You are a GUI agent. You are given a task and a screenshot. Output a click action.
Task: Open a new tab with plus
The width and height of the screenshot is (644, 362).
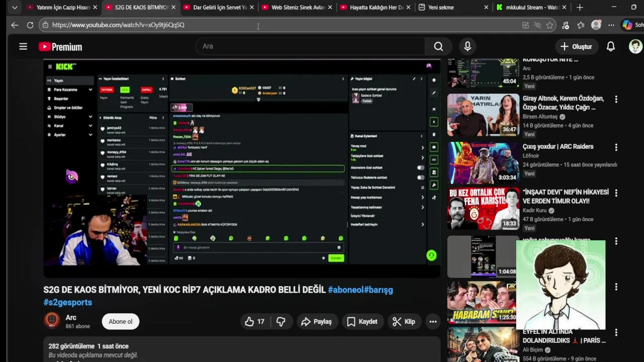(580, 8)
